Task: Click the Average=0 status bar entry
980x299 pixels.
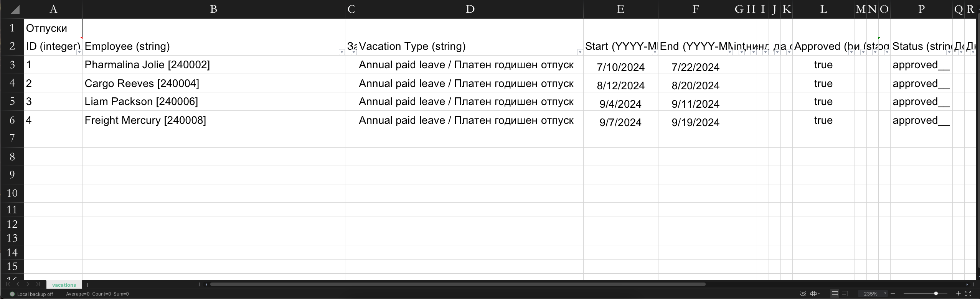Action: tap(78, 294)
